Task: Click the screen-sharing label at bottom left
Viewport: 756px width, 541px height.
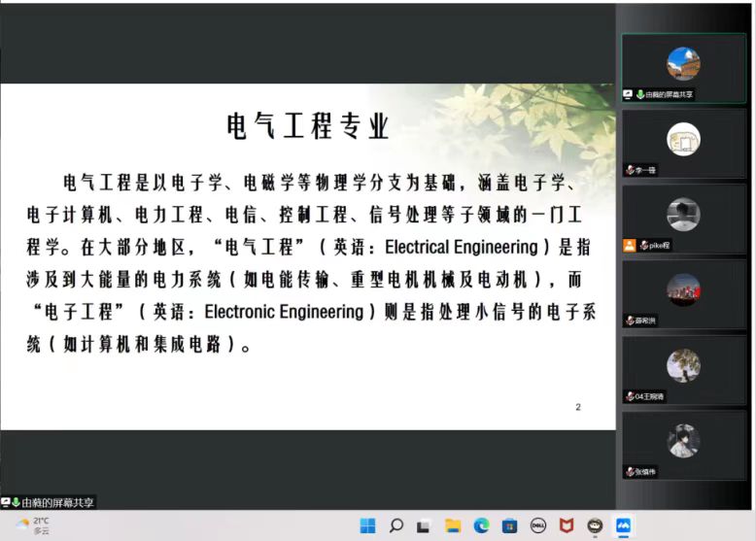Action: 51,502
